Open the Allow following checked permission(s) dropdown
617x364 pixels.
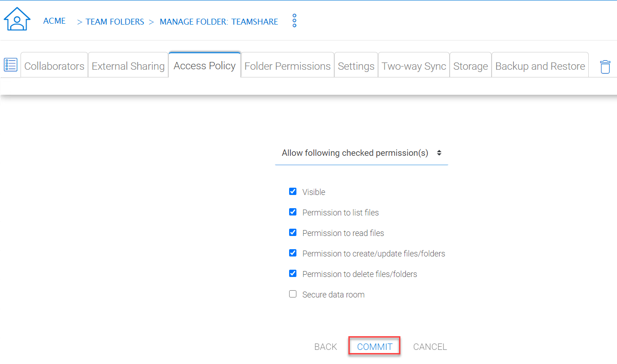(362, 153)
